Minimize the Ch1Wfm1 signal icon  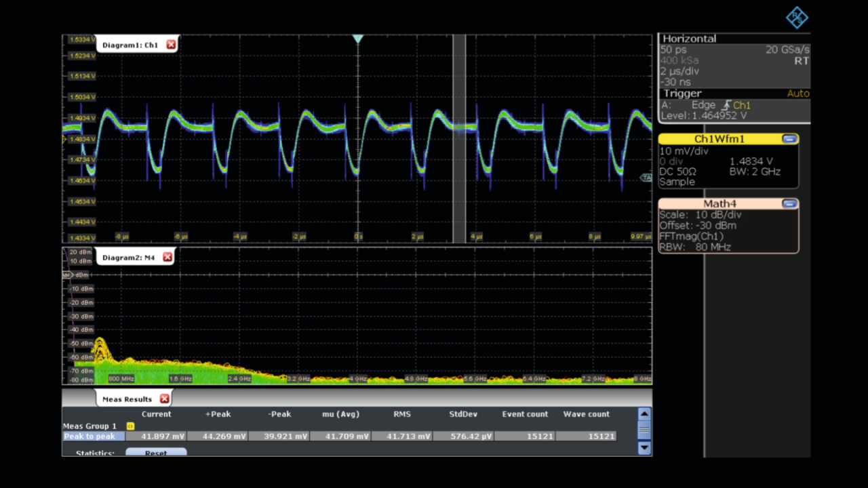pyautogui.click(x=789, y=139)
